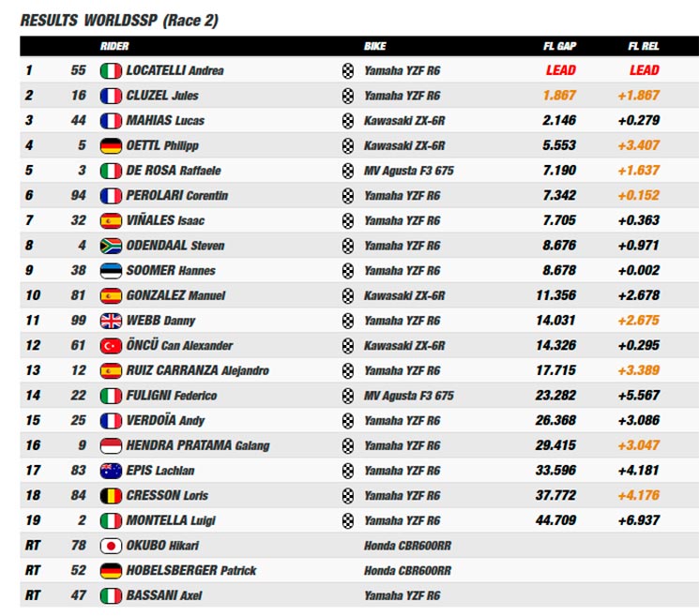Select the BIKE column header
This screenshot has width=699, height=616.
point(375,46)
